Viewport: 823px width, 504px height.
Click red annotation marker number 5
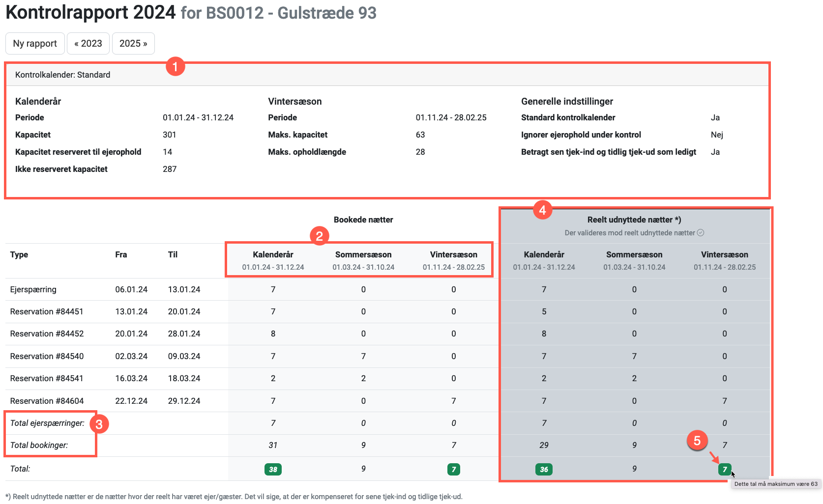click(x=697, y=441)
